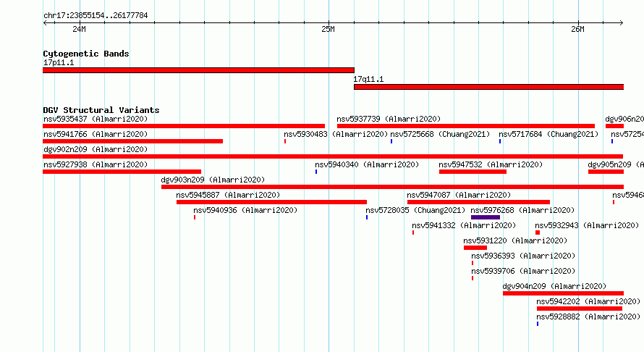Click the red marker under nsv5930483

pos(285,141)
